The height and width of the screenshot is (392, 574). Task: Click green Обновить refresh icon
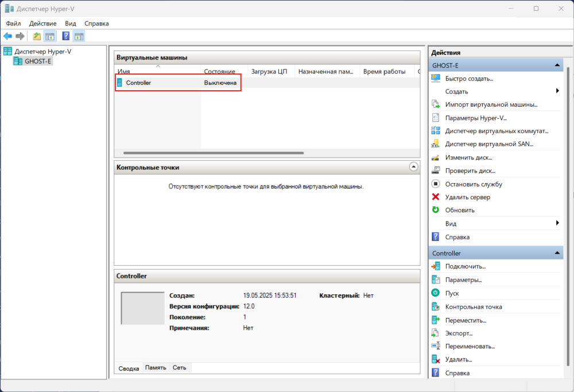point(436,210)
